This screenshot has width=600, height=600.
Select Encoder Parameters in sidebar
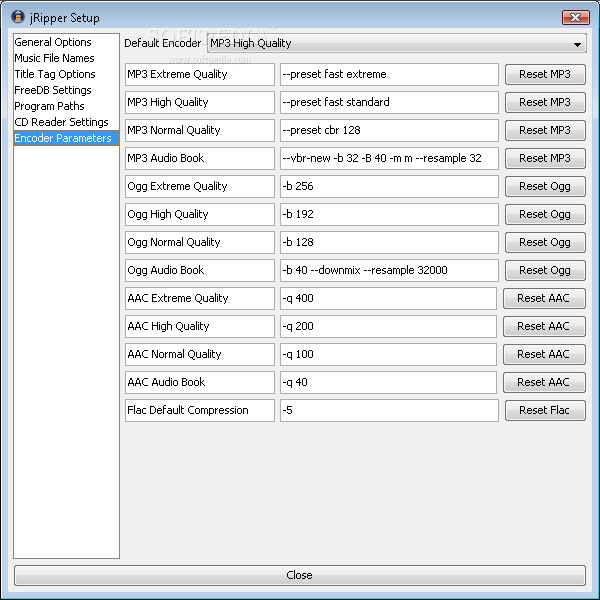[x=66, y=138]
